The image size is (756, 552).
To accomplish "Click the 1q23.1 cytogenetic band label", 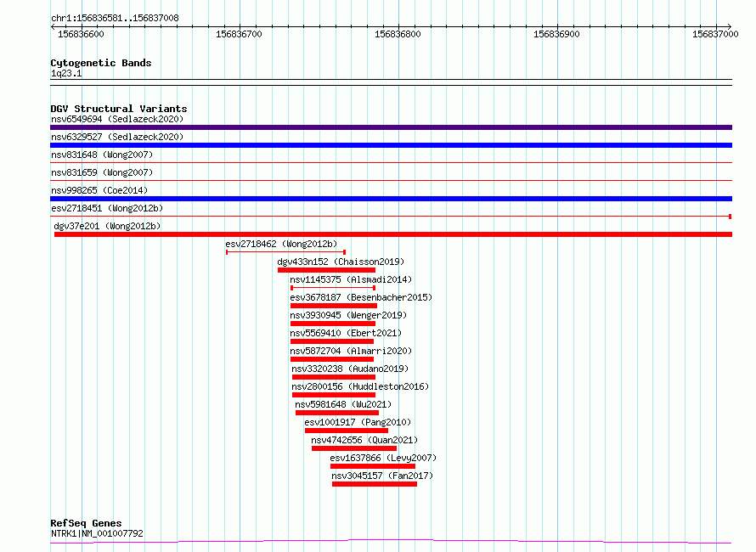I will (x=66, y=73).
